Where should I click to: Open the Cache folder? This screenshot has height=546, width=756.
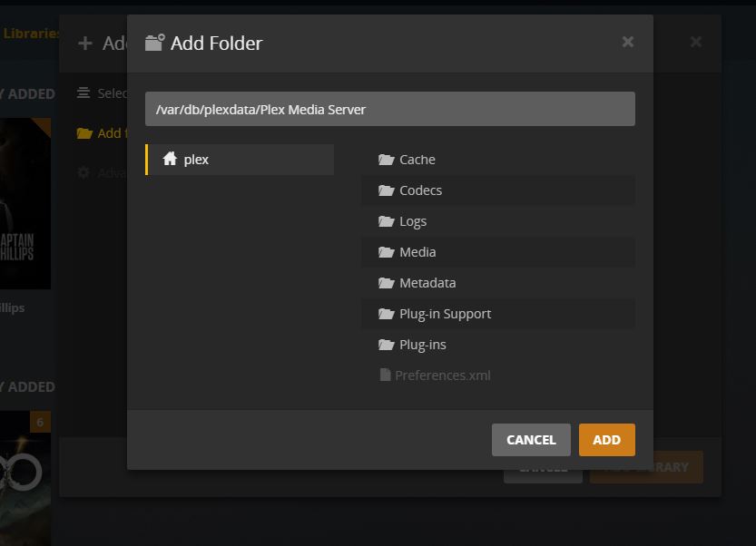click(417, 160)
